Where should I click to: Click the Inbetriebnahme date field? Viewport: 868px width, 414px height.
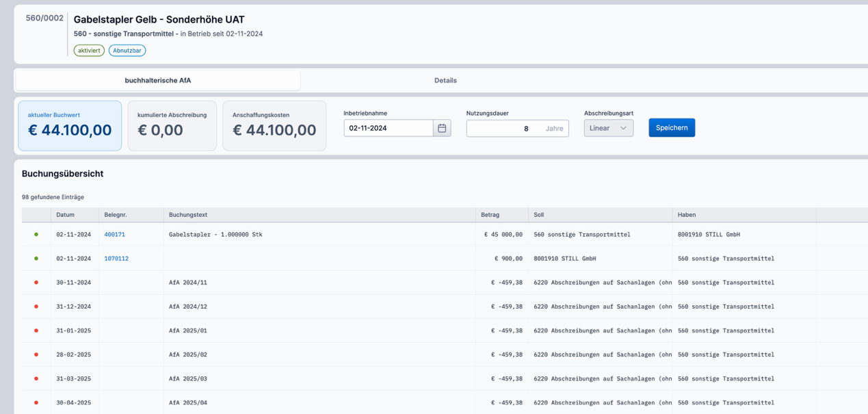(x=389, y=128)
